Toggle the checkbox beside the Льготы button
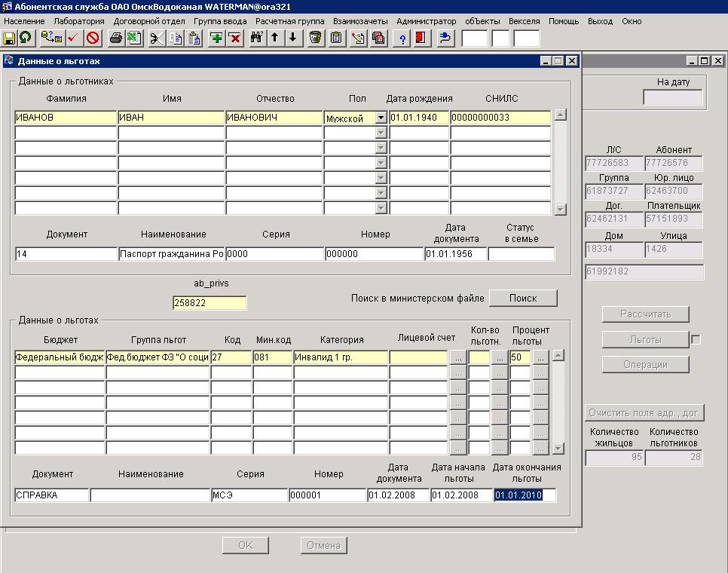This screenshot has width=728, height=573. [696, 340]
